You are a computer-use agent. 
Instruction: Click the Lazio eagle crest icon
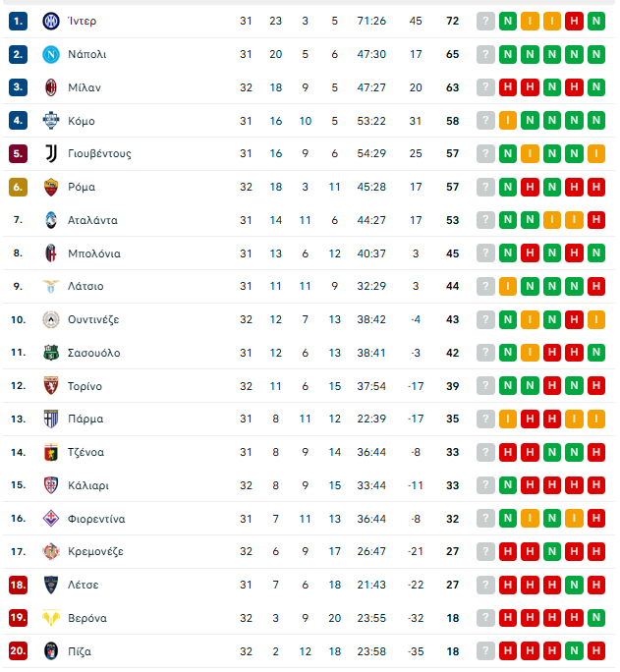click(x=51, y=286)
